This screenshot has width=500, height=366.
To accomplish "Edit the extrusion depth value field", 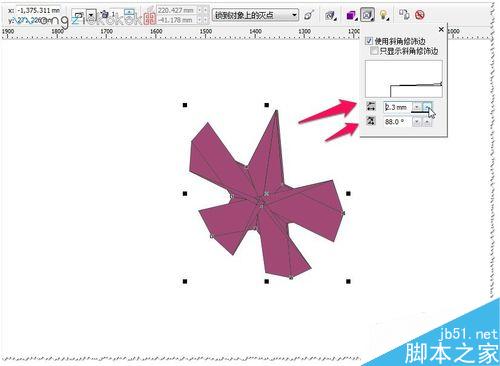I will click(x=117, y=15).
